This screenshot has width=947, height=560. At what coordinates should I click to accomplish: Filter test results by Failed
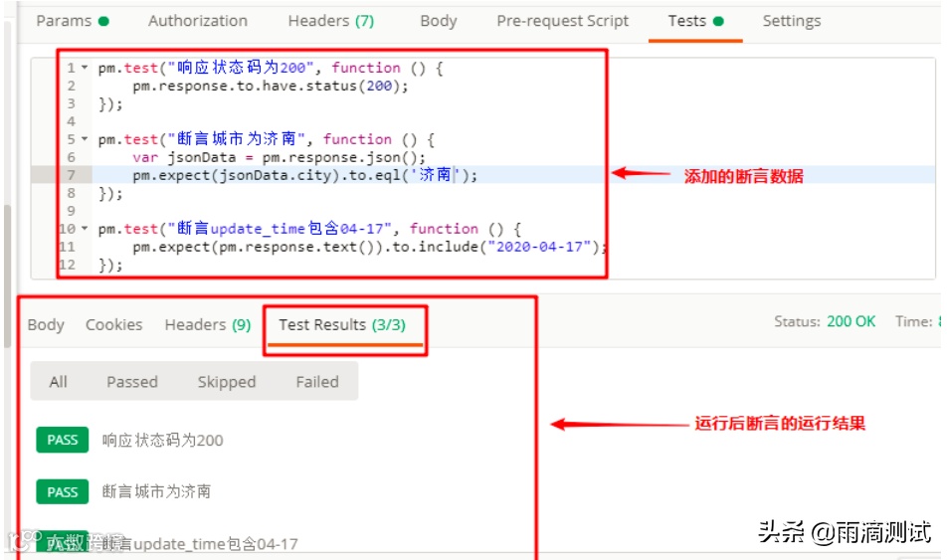point(317,382)
